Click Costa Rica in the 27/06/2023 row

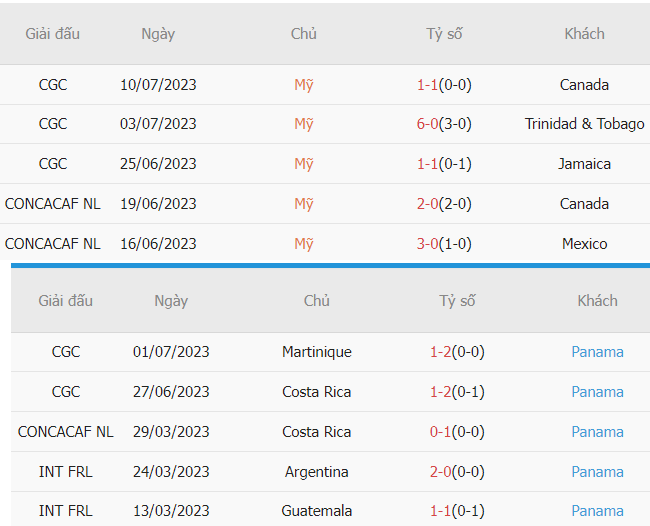tap(316, 392)
